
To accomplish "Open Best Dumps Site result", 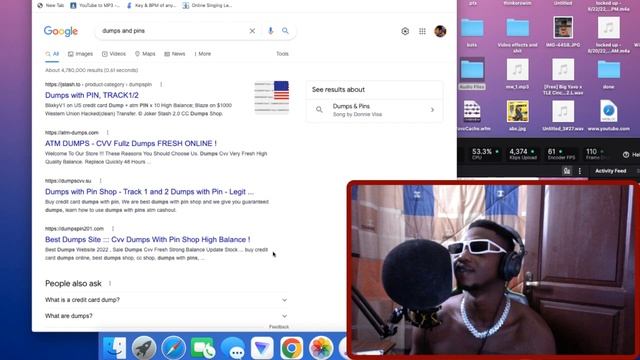I will [x=147, y=240].
